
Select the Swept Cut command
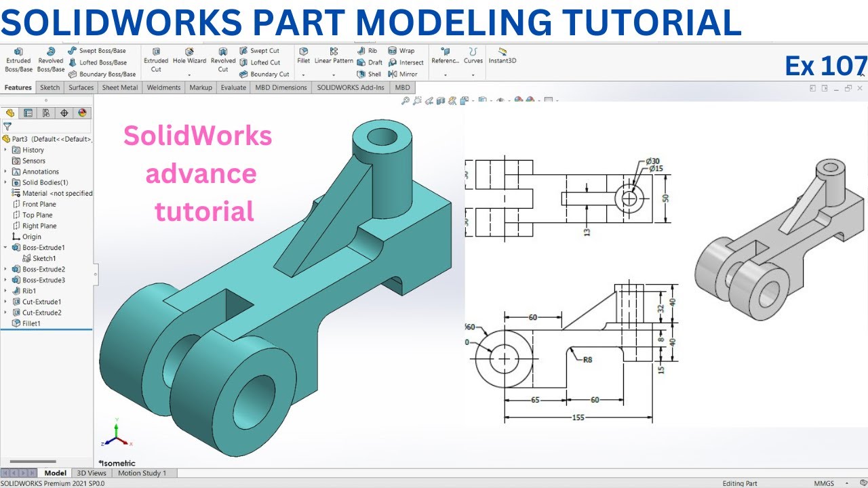(259, 51)
